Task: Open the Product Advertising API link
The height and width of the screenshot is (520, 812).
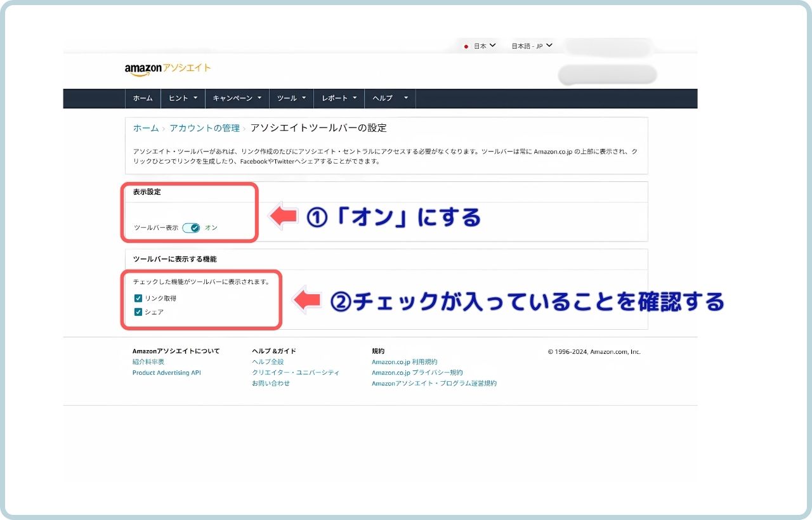Action: [x=166, y=373]
